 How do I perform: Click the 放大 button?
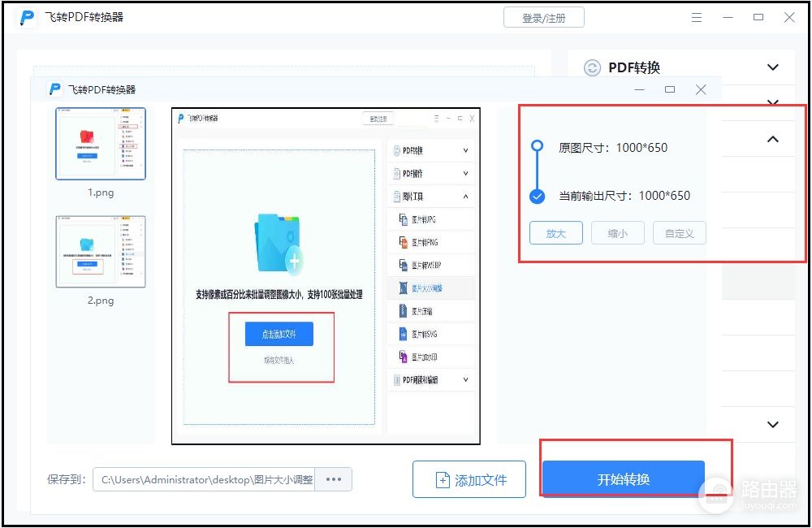pos(555,233)
